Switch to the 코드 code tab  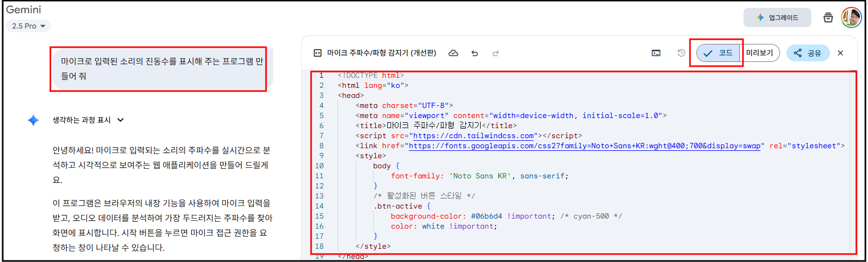coord(718,53)
